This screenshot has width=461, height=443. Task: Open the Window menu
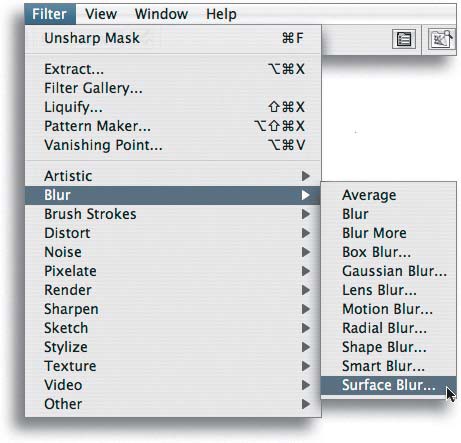tap(161, 14)
